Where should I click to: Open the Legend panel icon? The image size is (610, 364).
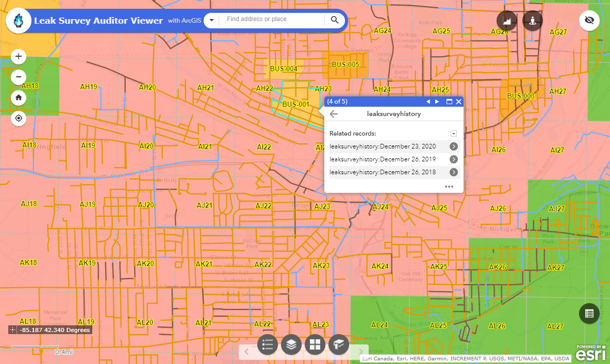click(268, 344)
